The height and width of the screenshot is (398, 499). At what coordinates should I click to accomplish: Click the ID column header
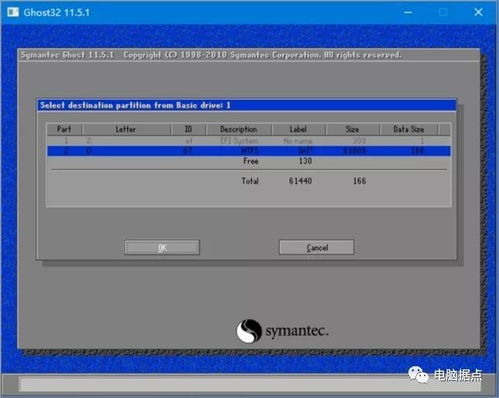pos(188,129)
